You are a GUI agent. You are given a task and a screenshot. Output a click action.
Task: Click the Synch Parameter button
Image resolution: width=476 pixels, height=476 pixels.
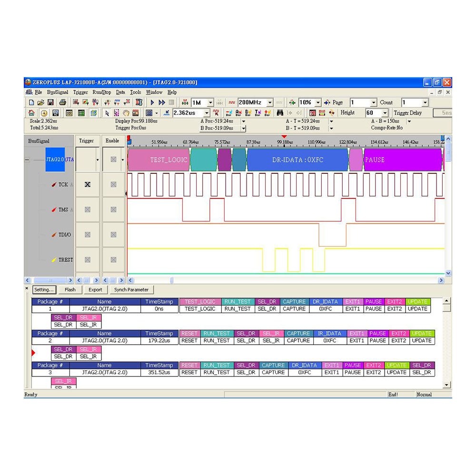click(131, 290)
